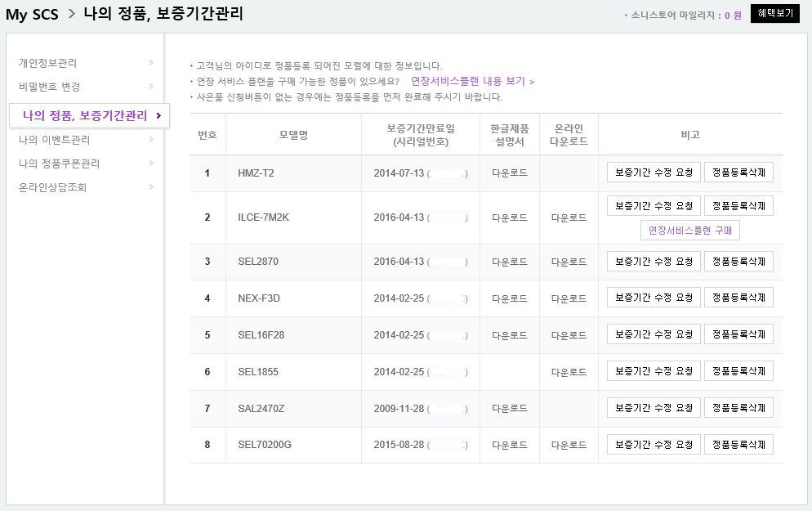Open 비밀번호 변경 menu item

(x=50, y=87)
